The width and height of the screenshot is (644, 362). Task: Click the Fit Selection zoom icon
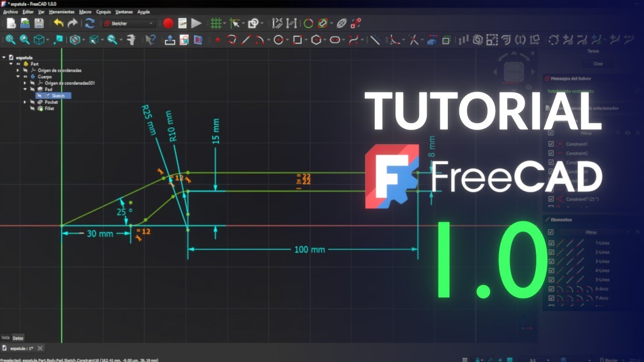coord(25,39)
